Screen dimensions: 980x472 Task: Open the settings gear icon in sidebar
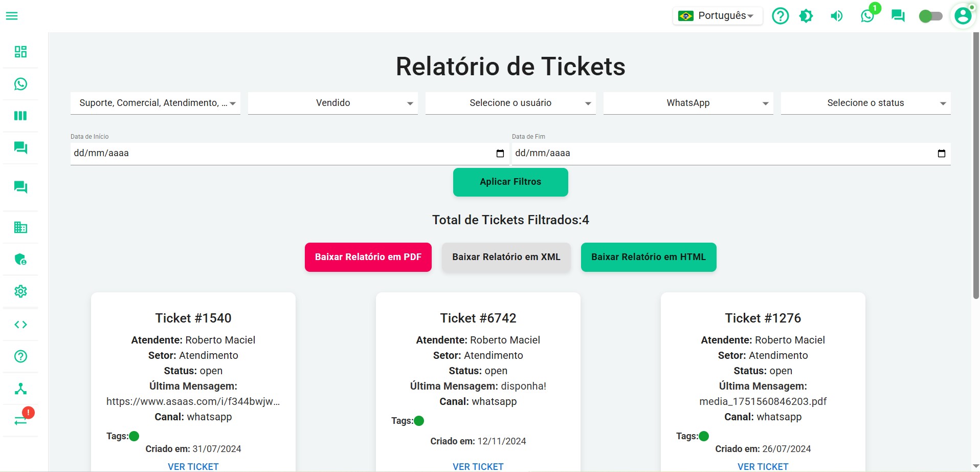(x=20, y=291)
